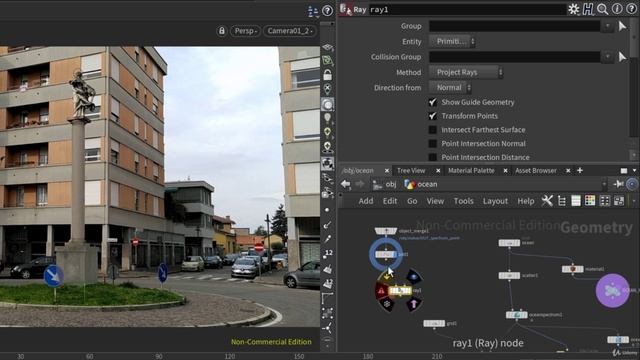Click the red warning bypass ring icon
The height and width of the screenshot is (360, 640).
[381, 291]
